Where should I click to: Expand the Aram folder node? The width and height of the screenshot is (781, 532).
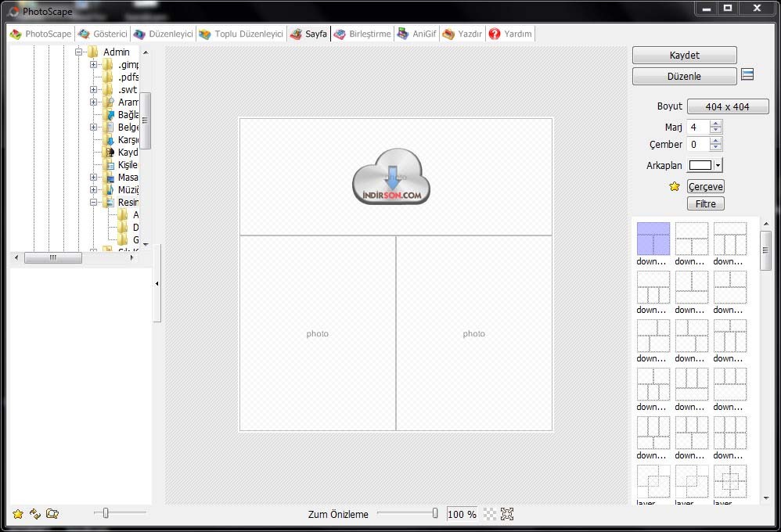point(93,102)
